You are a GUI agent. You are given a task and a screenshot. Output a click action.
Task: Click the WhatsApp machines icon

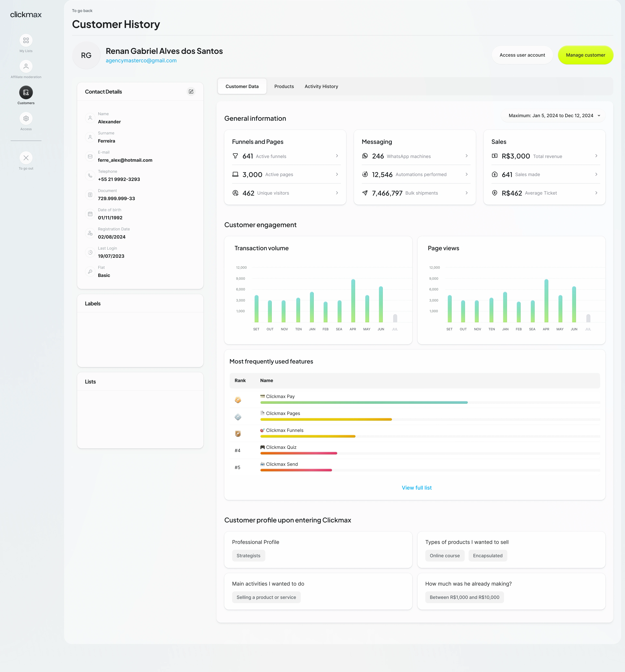(365, 156)
